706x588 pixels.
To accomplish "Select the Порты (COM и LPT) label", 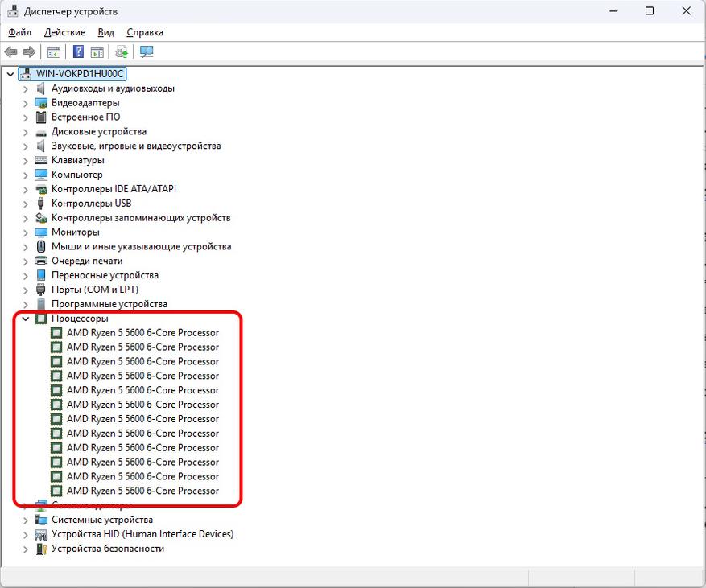I will tap(95, 290).
